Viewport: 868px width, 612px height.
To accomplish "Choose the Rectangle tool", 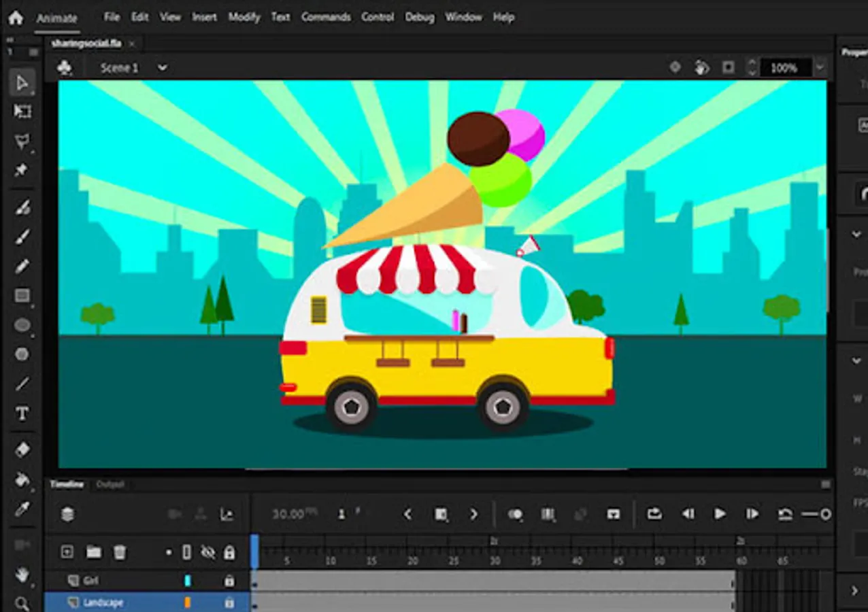I will (x=22, y=296).
